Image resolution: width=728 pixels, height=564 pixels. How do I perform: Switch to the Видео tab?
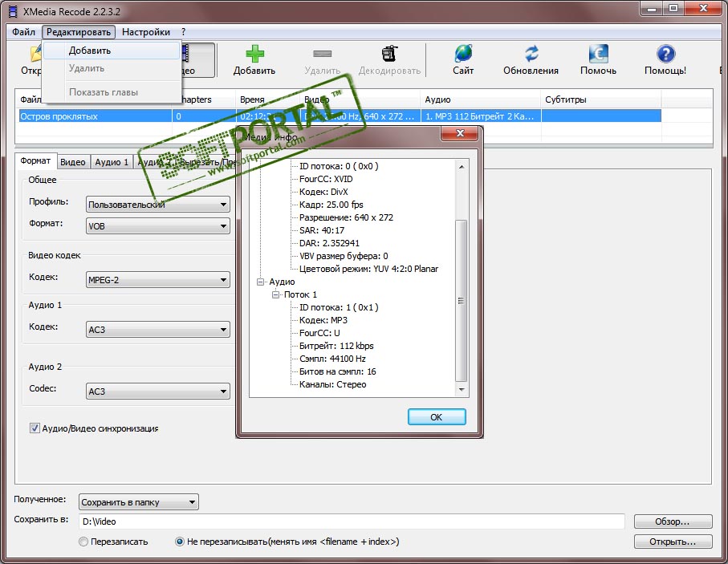point(73,162)
